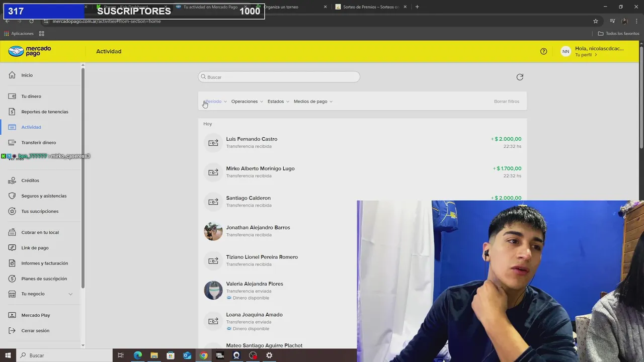The image size is (644, 362).
Task: Click transfer icon beside Mirko Alberto Morinigo Lugo
Action: pyautogui.click(x=213, y=172)
